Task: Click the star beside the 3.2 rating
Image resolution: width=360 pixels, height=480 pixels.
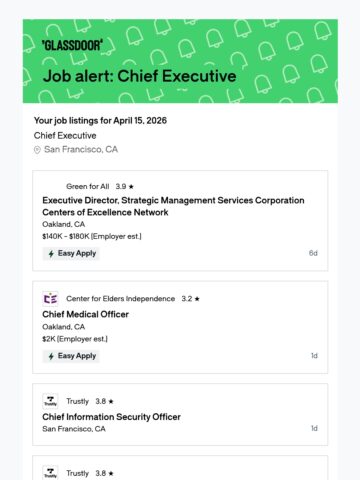Action: point(197,299)
